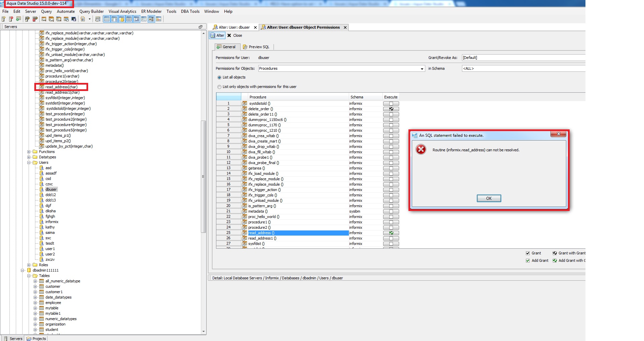This screenshot has width=644, height=341.
Task: Click the dark monitor with database icon
Action: 74,19
